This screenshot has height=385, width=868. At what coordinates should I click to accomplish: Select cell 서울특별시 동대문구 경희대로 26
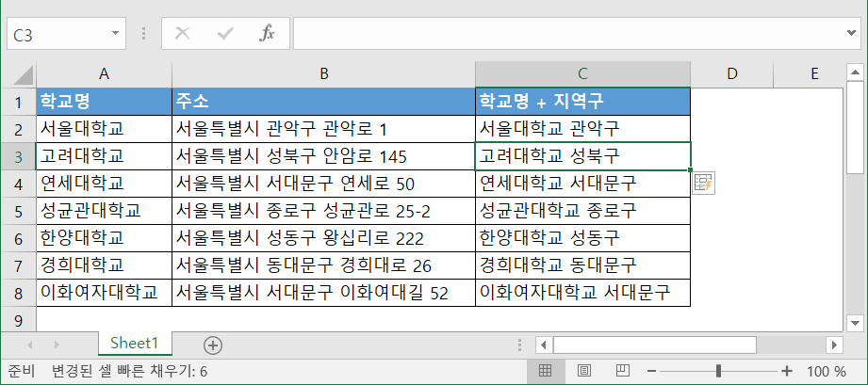(x=324, y=265)
